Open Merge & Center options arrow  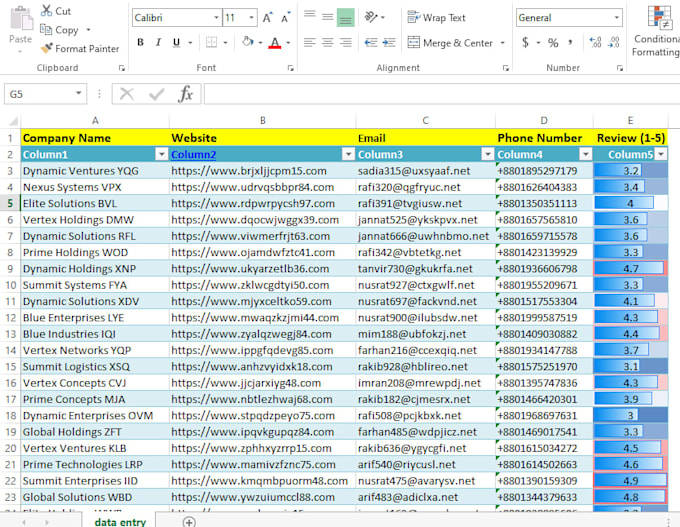[x=503, y=43]
